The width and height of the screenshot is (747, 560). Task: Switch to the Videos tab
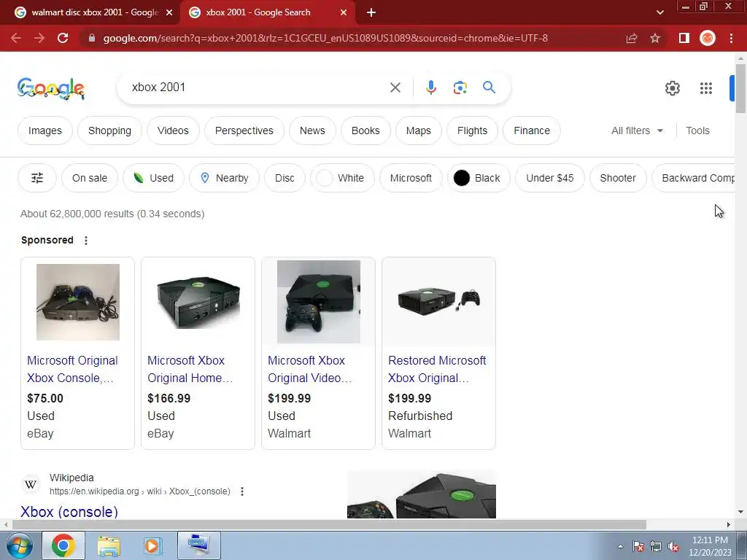173,131
